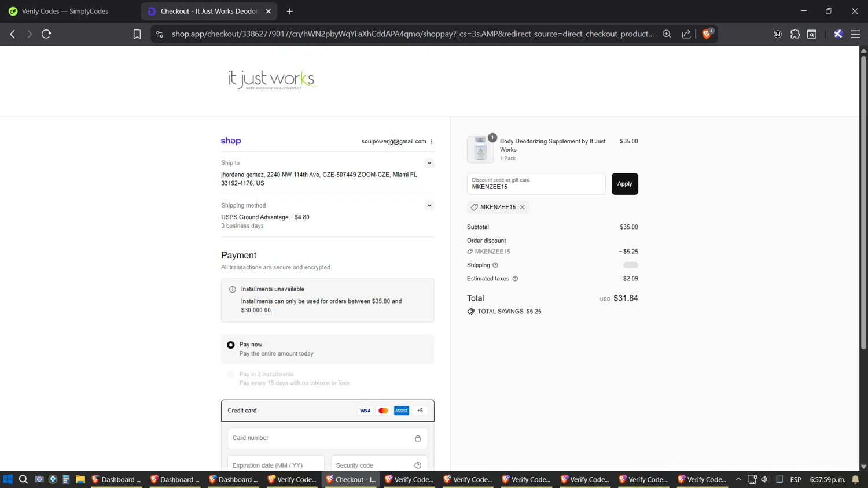Click the Body Deodorizing Supplement product thumbnail
The width and height of the screenshot is (868, 488).
click(480, 149)
